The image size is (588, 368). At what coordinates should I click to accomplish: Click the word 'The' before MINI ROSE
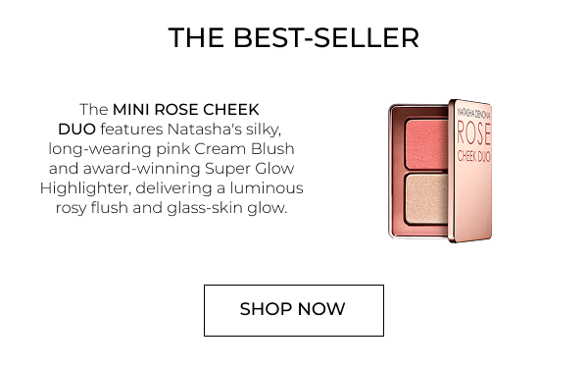click(x=94, y=110)
